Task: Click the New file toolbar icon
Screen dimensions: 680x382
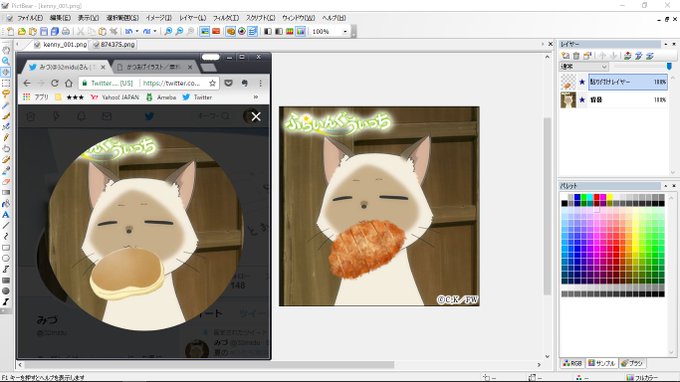Action: point(10,31)
